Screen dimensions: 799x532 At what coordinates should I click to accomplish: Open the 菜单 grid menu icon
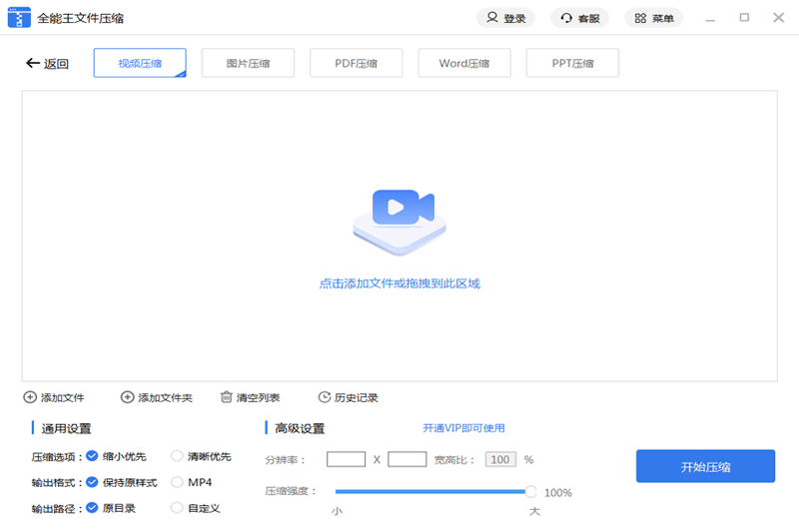pos(640,18)
